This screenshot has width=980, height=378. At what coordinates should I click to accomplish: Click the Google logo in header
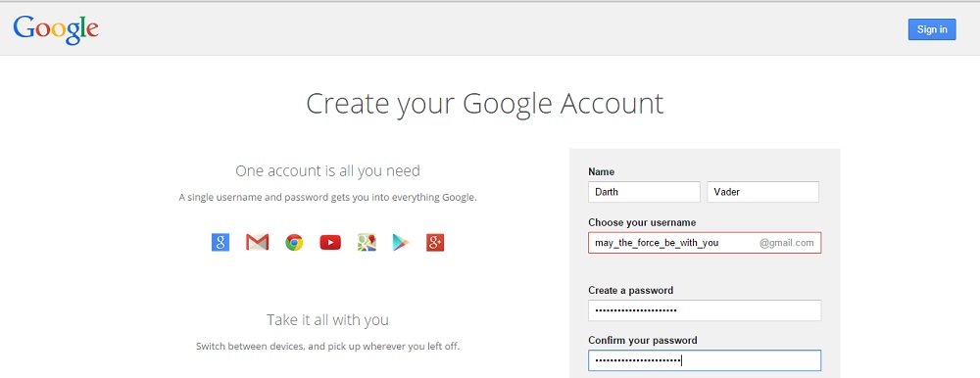coord(56,29)
